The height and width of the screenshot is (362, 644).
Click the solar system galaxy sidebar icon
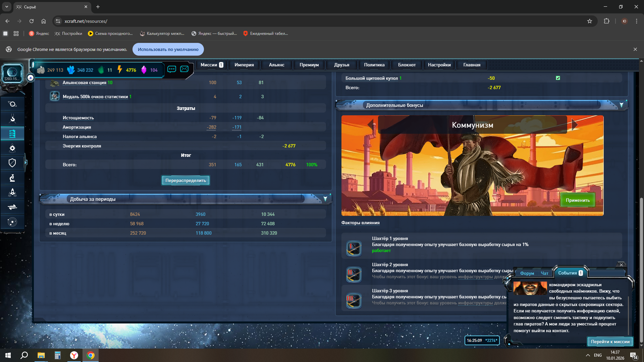click(12, 222)
